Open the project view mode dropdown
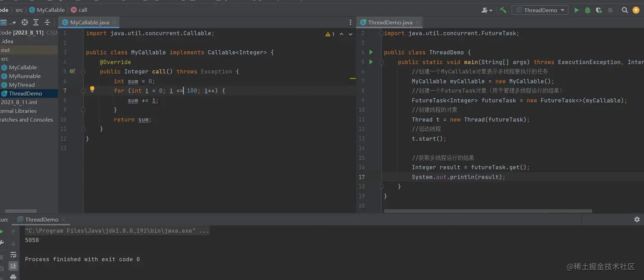 9,22
